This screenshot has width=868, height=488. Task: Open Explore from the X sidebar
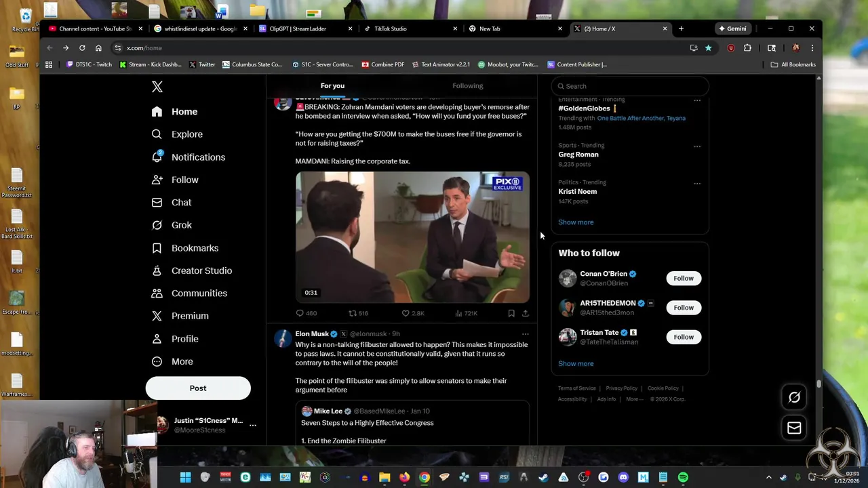[177, 134]
